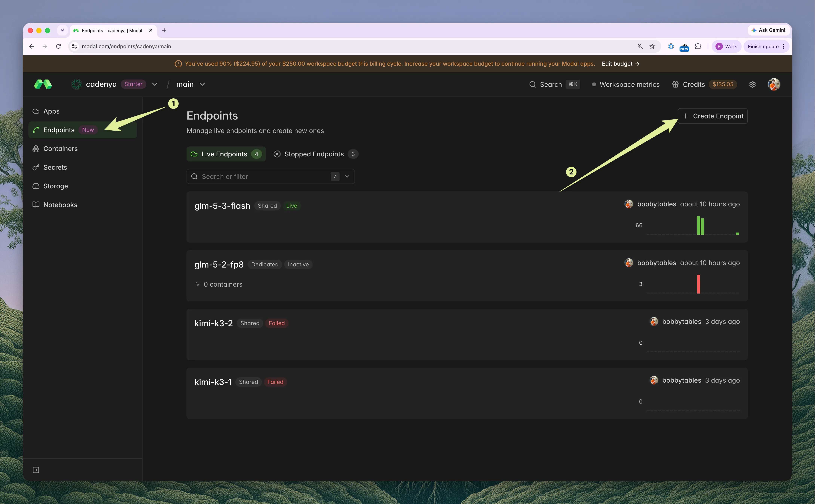Viewport: 815px width, 504px height.
Task: Open the kimi-k3-2 endpoint
Action: [467, 334]
